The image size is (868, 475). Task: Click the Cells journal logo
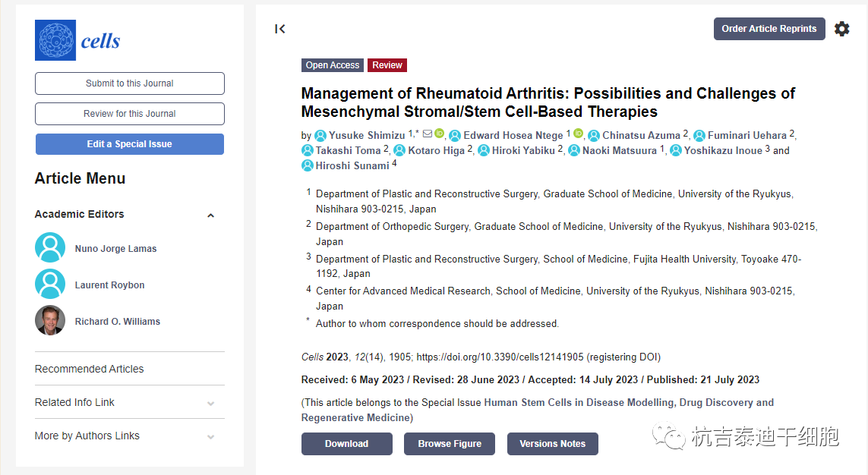click(78, 40)
